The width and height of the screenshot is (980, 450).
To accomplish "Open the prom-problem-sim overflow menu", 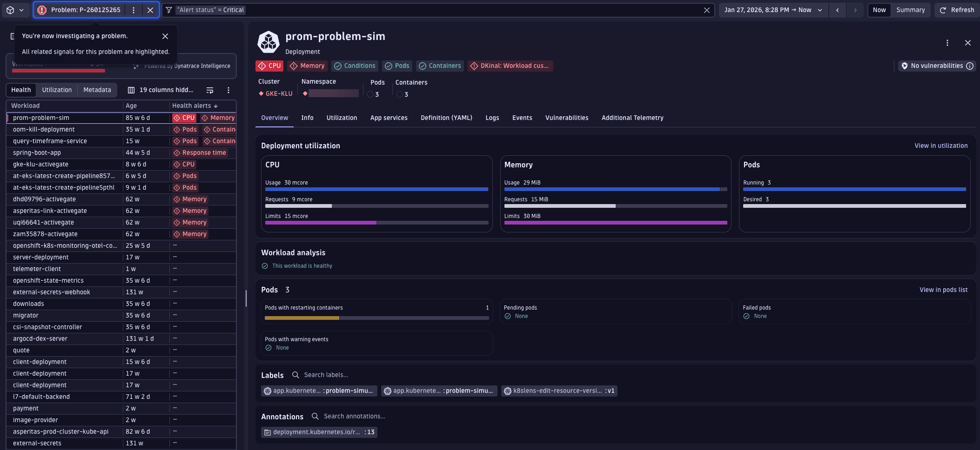I will 947,42.
